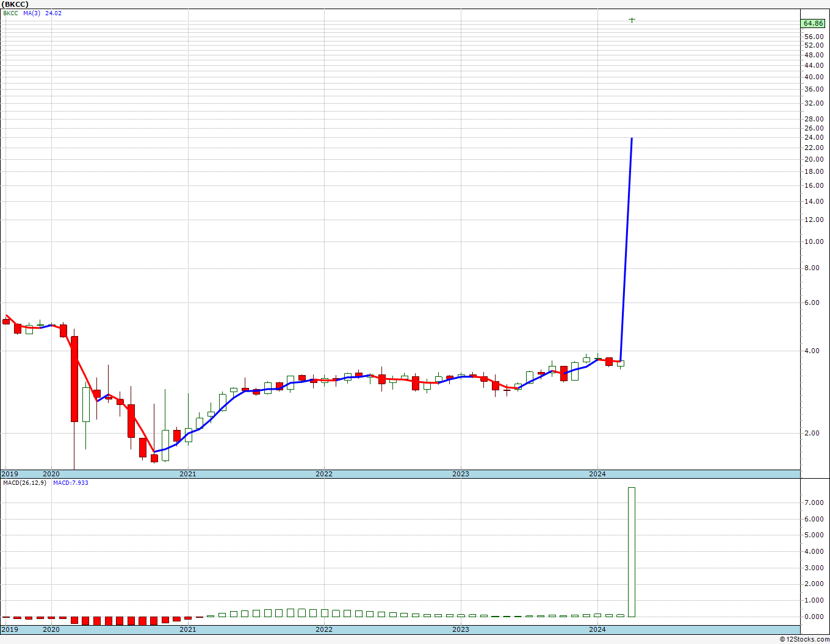The image size is (830, 644).
Task: Select the 22.00 price axis label
Action: (x=814, y=148)
